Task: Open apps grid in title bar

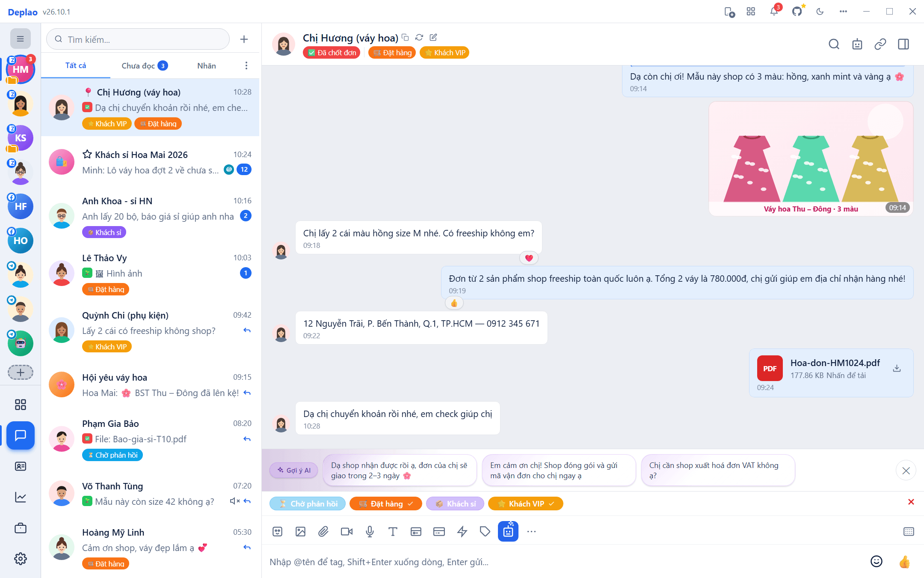Action: click(751, 12)
